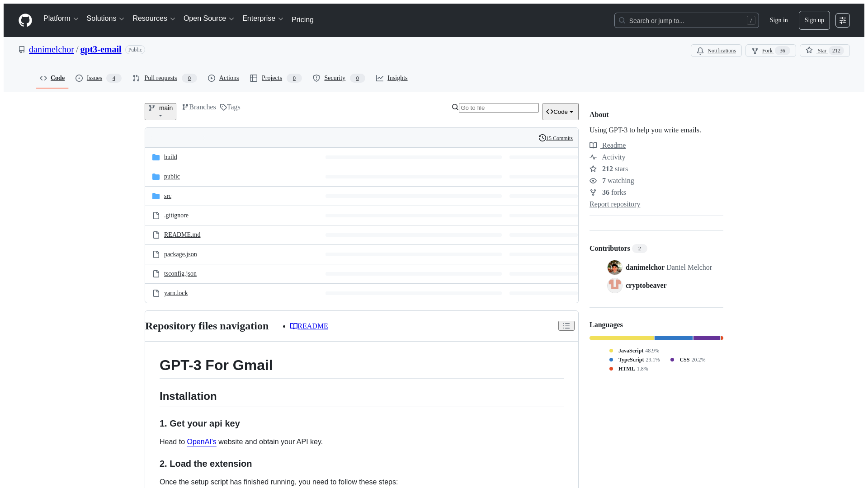Click the yellow JavaScript language bar segment
The image size is (868, 488).
coord(621,338)
